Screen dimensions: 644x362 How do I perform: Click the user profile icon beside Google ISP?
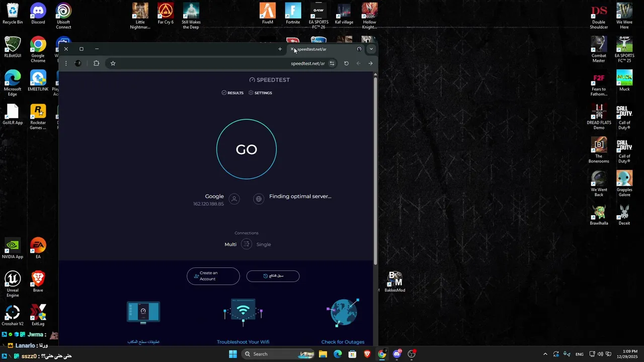234,199
